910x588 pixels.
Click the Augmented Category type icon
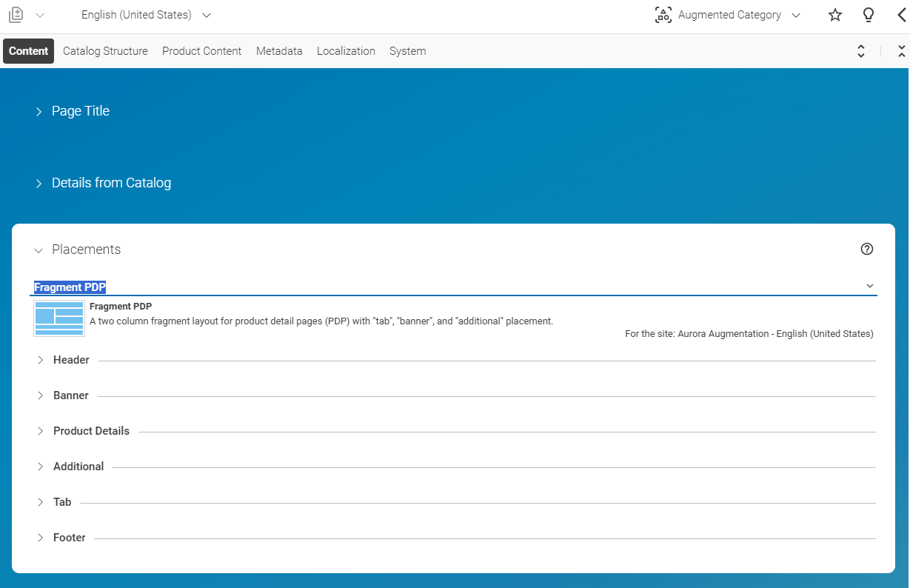(x=663, y=15)
